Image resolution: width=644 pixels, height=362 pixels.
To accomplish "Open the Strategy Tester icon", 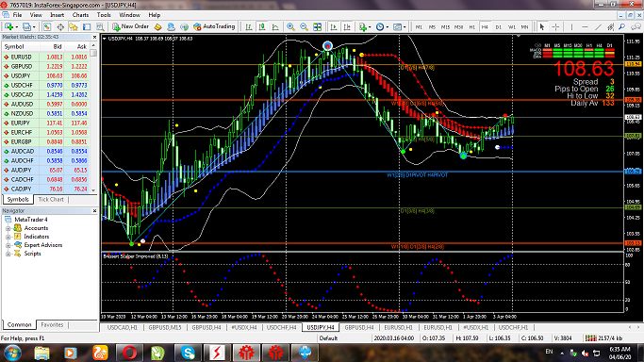I will pos(100,26).
